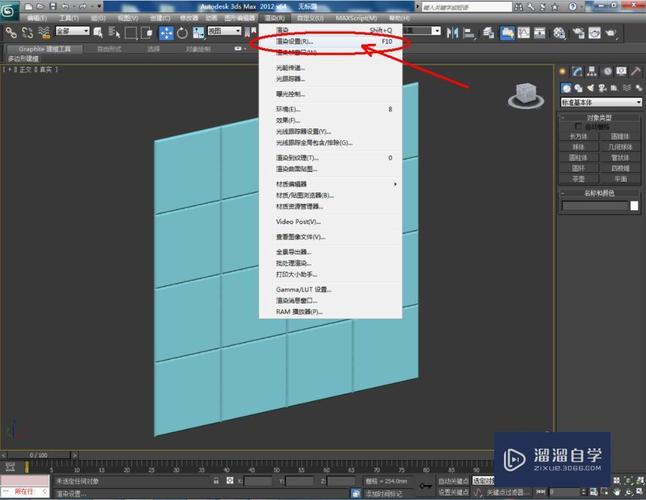Open the Motion panel tab icon
Screen dimensions: 646x500
606,71
